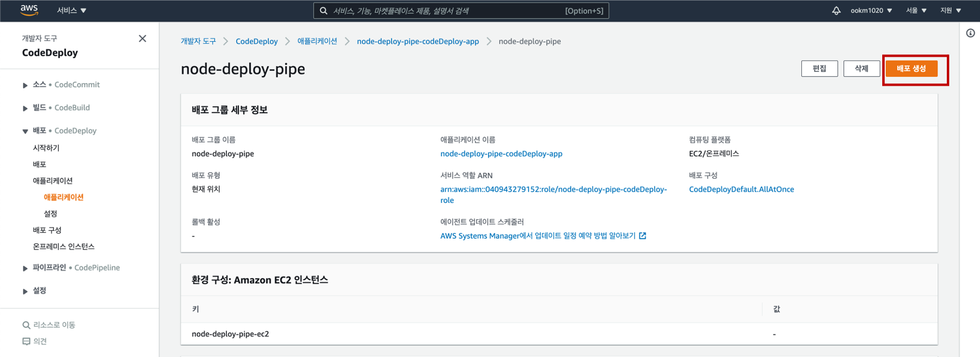Image resolution: width=980 pixels, height=357 pixels.
Task: Focus the top search input field
Action: point(461,11)
